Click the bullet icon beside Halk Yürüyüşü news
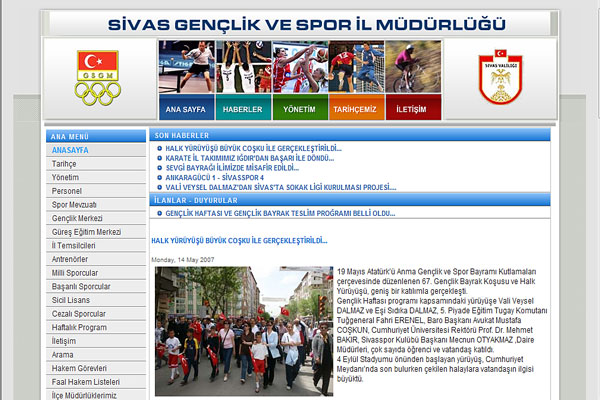Image resolution: width=600 pixels, height=400 pixels. click(x=159, y=148)
